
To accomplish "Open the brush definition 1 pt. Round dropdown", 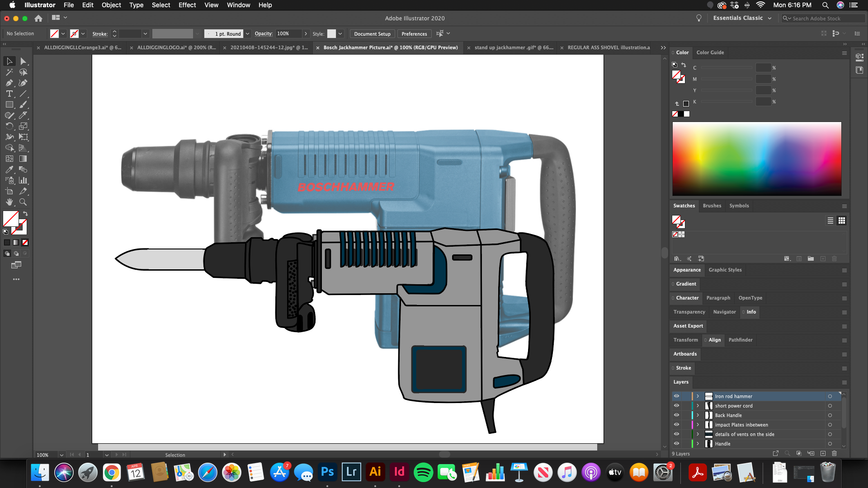I will click(247, 34).
